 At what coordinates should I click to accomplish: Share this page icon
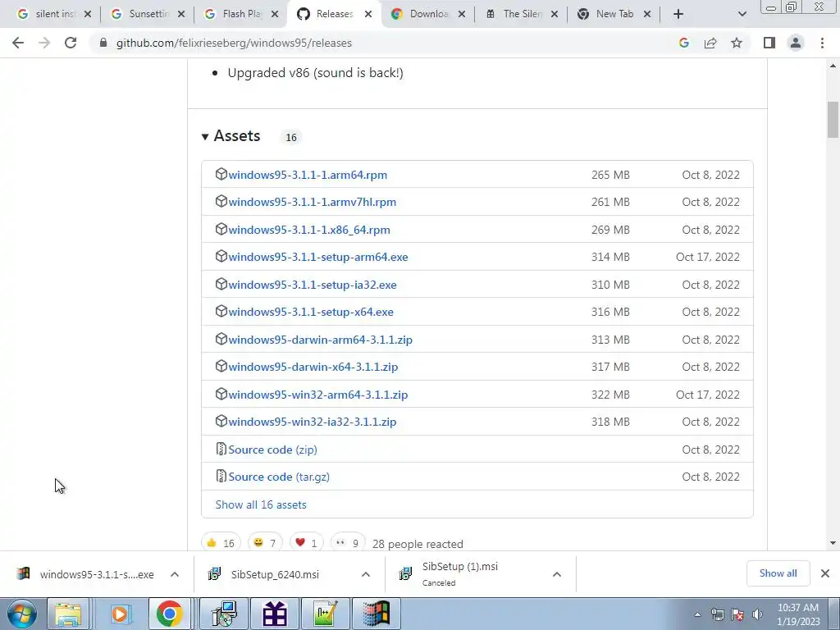pyautogui.click(x=710, y=43)
